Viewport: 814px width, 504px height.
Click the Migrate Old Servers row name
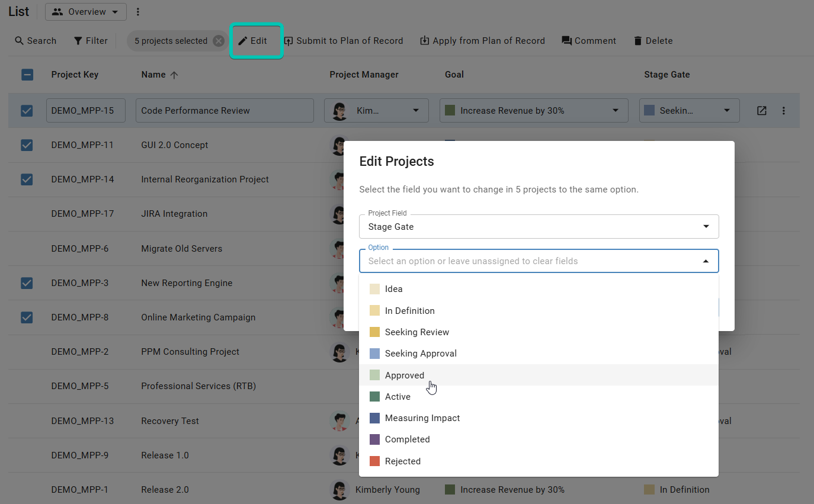pos(181,249)
